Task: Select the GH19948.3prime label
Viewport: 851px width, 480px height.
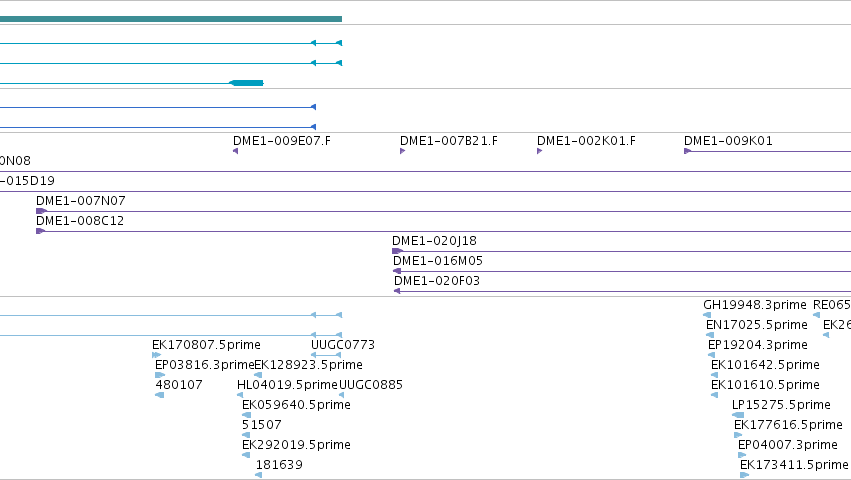Action: pos(755,305)
